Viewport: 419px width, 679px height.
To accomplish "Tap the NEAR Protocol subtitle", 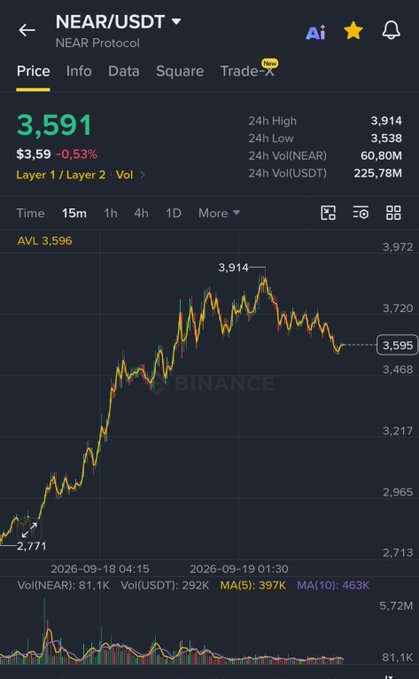I will point(97,43).
